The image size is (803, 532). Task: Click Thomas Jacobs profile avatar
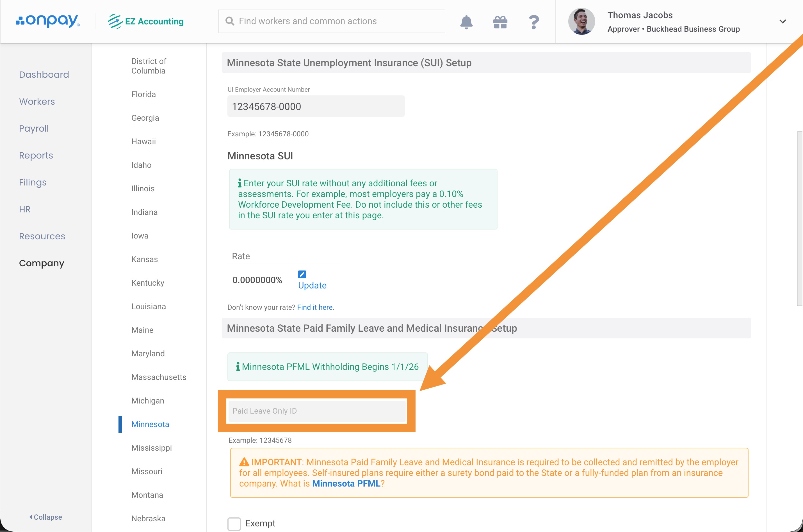(x=581, y=21)
